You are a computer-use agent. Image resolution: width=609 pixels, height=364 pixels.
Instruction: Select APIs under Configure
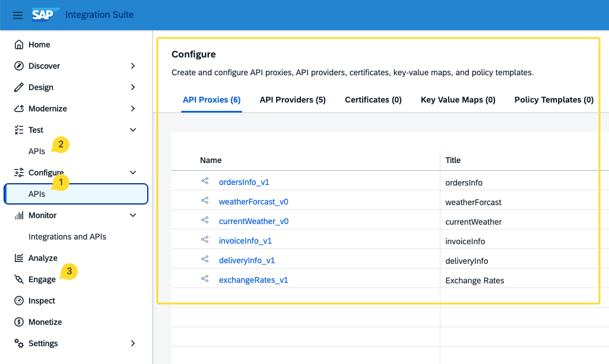[76, 194]
